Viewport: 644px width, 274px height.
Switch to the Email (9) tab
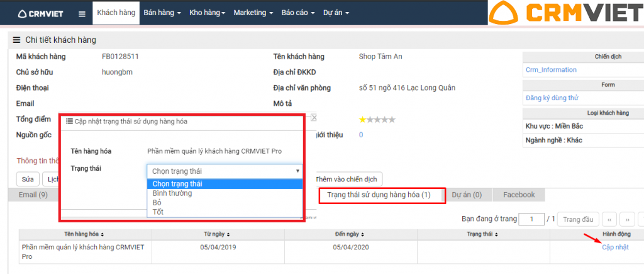[x=33, y=195]
